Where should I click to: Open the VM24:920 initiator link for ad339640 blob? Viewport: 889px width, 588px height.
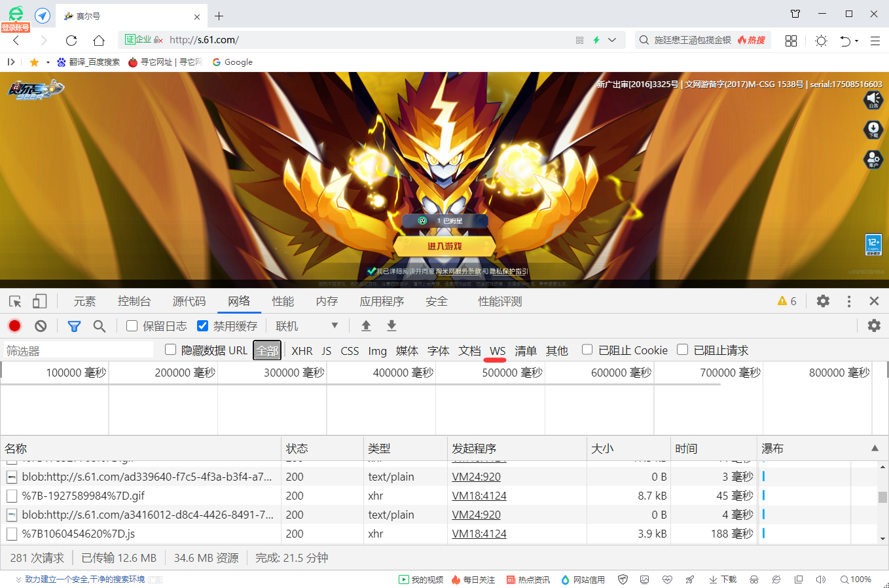pos(476,477)
